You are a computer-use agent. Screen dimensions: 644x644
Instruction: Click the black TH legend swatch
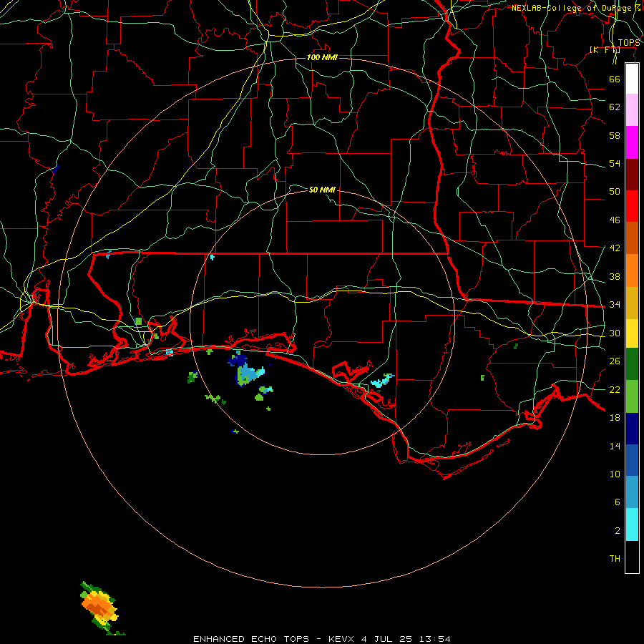632,557
